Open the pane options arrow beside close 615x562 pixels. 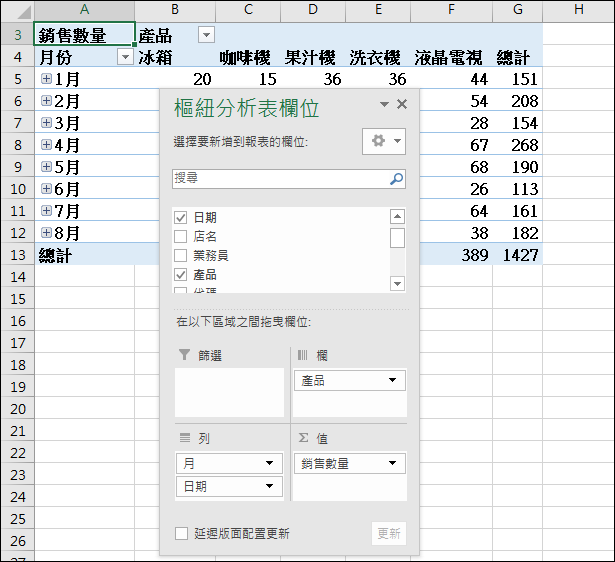point(384,104)
